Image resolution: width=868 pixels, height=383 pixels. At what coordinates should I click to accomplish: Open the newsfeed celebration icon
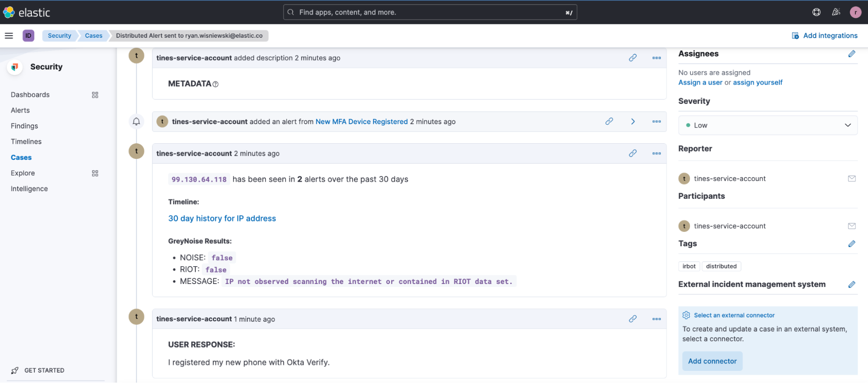836,12
